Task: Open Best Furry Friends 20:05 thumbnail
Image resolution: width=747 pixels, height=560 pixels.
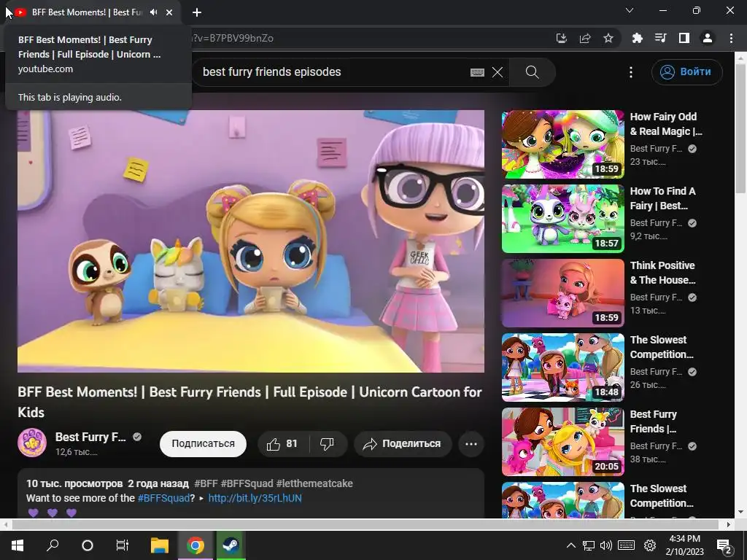Action: pos(562,441)
